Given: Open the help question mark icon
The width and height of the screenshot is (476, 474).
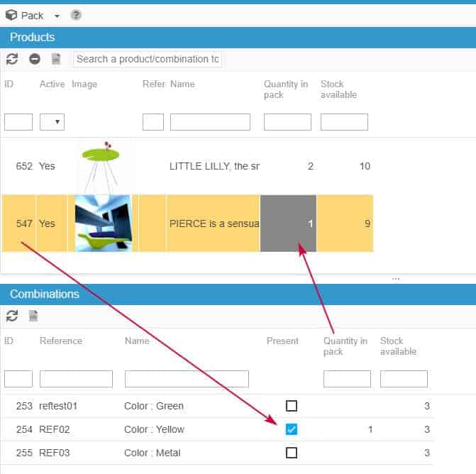Looking at the screenshot, I should coord(76,15).
